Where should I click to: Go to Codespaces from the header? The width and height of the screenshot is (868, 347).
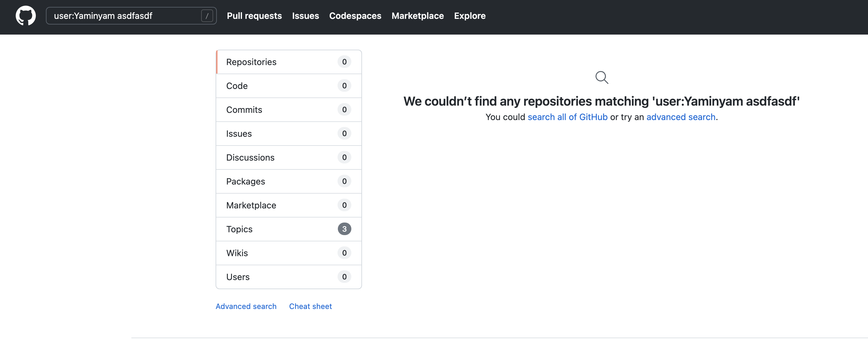pos(355,16)
